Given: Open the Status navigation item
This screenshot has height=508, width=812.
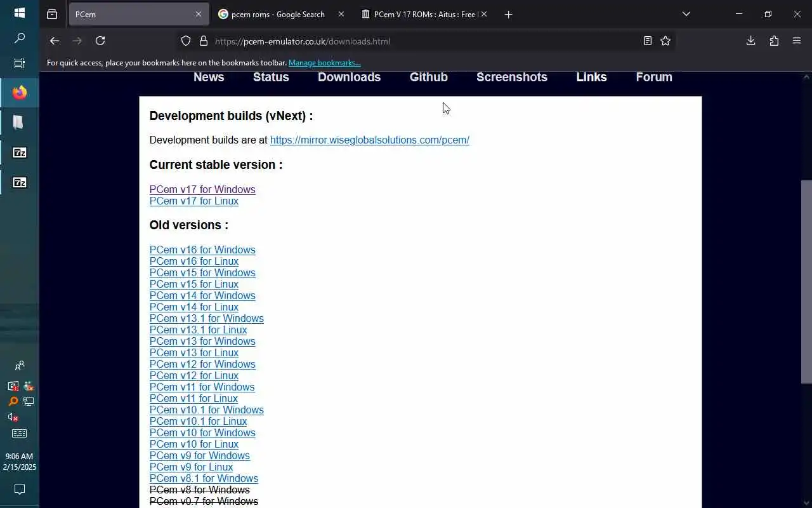Looking at the screenshot, I should click(x=271, y=77).
